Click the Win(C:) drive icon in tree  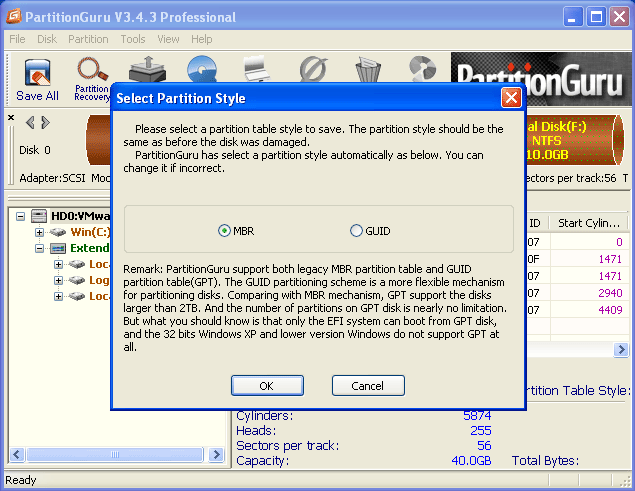tap(58, 232)
